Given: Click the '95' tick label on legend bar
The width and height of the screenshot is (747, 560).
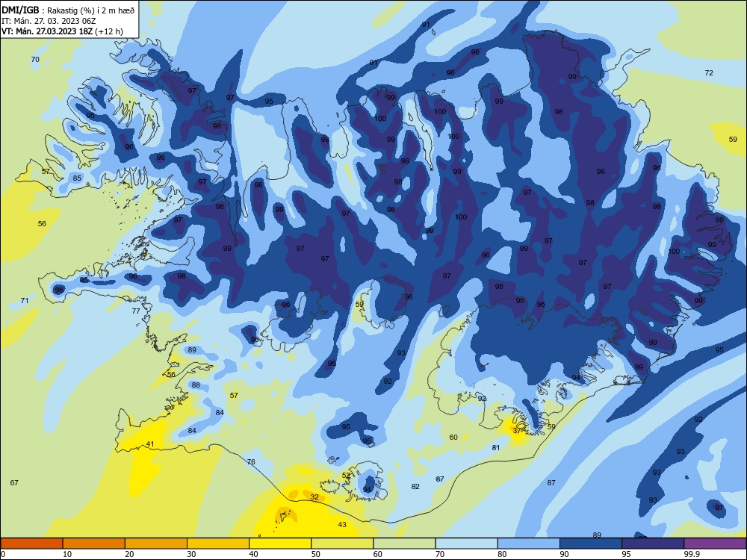Looking at the screenshot, I should coord(626,554).
